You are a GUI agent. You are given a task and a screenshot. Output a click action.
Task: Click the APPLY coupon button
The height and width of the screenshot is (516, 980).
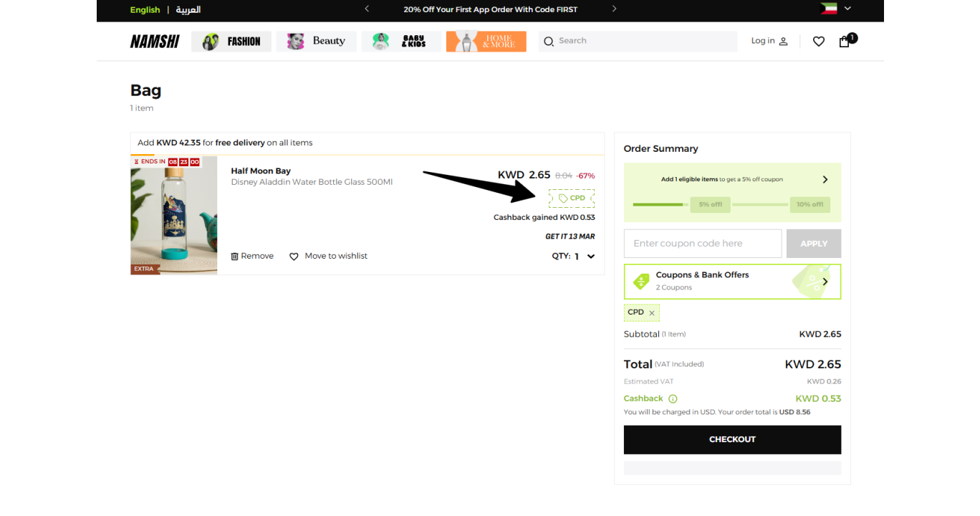click(x=814, y=244)
